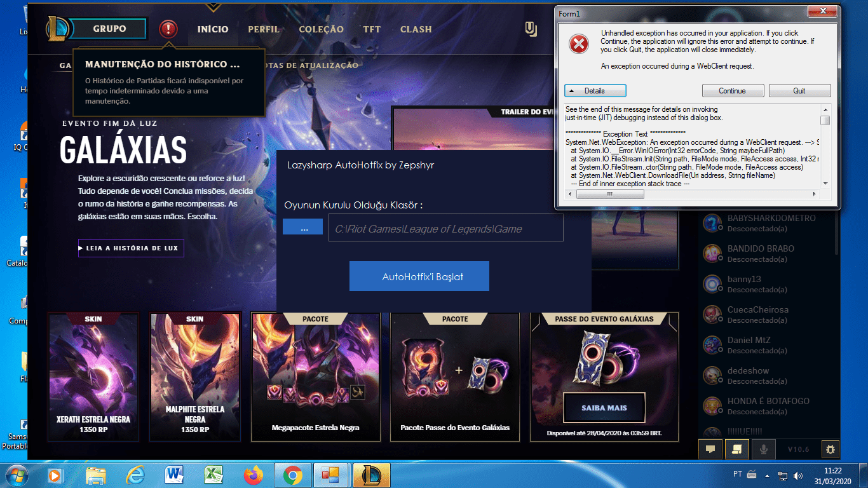
Task: Toggle the microphone mute button
Action: click(x=763, y=449)
